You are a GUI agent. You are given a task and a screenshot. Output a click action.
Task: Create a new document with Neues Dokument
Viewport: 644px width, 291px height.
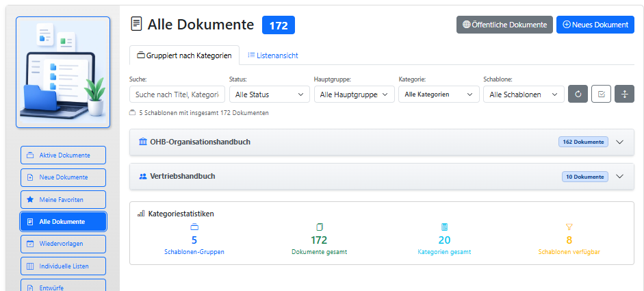595,25
